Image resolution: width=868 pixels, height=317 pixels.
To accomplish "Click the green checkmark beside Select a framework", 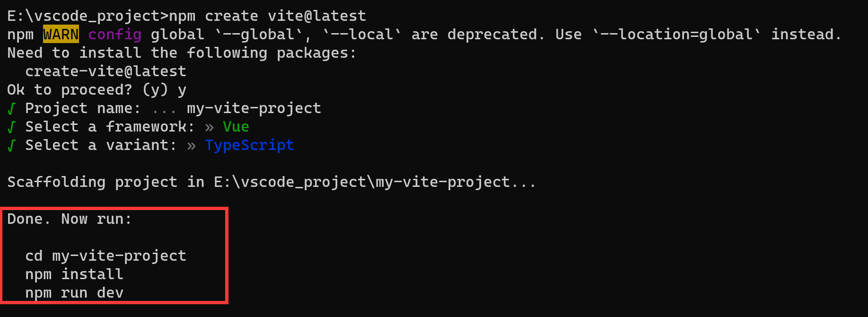I will [12, 127].
